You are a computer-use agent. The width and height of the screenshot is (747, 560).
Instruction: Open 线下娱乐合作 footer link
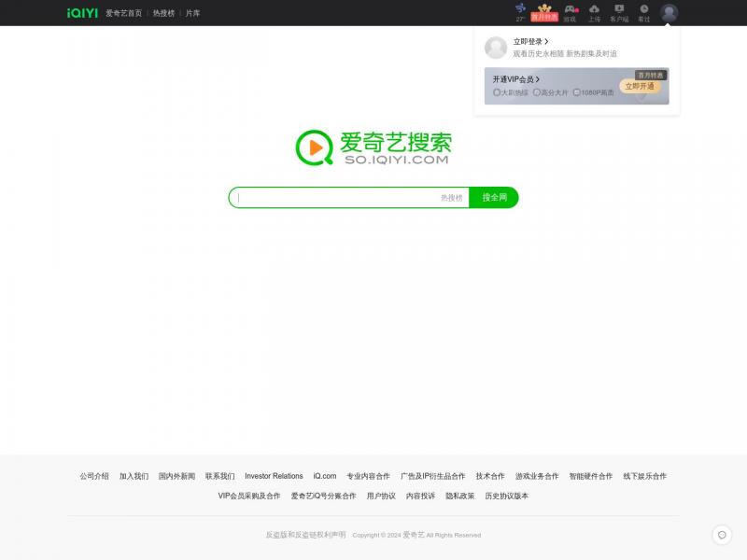[x=645, y=476]
